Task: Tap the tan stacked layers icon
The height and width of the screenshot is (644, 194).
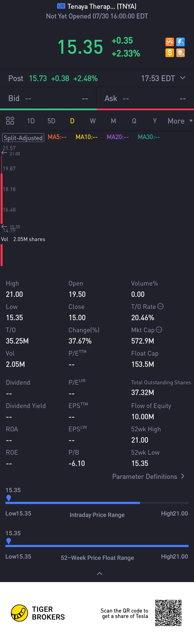Action: pos(180,53)
